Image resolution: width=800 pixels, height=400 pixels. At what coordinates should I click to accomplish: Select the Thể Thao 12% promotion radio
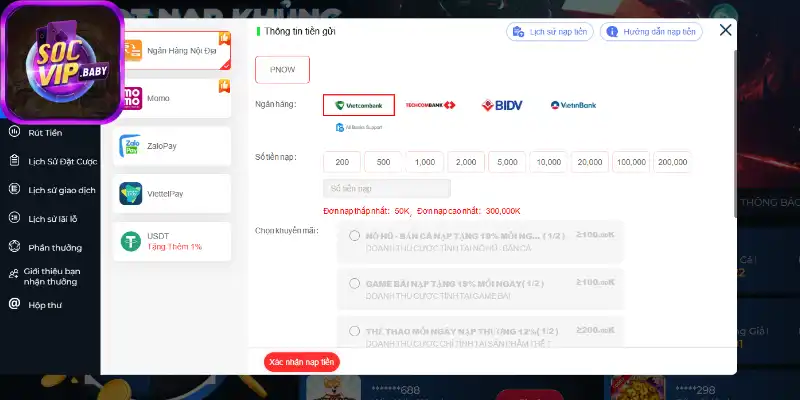pyautogui.click(x=355, y=331)
